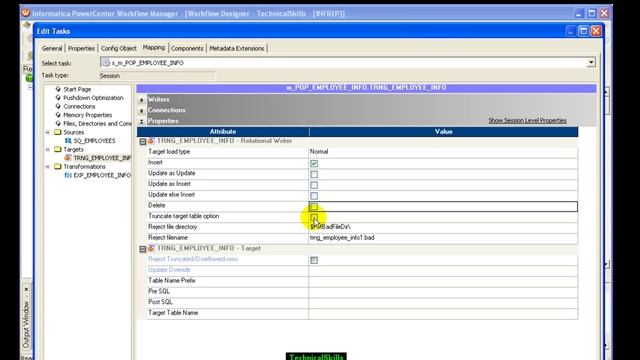Switch to the General tab

52,48
